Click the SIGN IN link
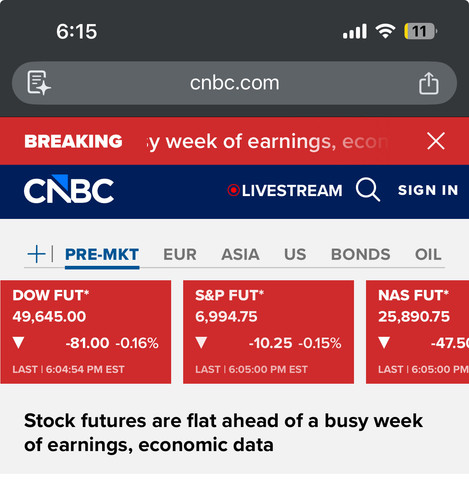 point(428,190)
